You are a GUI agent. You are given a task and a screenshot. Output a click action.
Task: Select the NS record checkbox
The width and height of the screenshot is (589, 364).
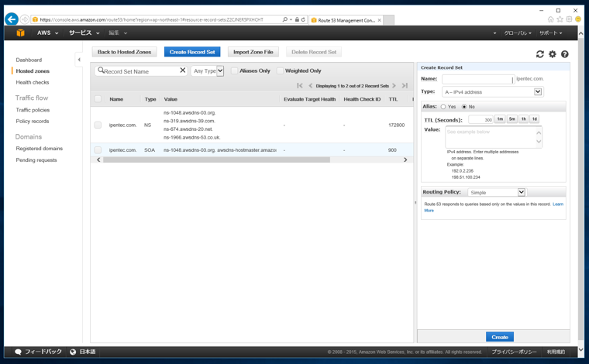tap(98, 125)
